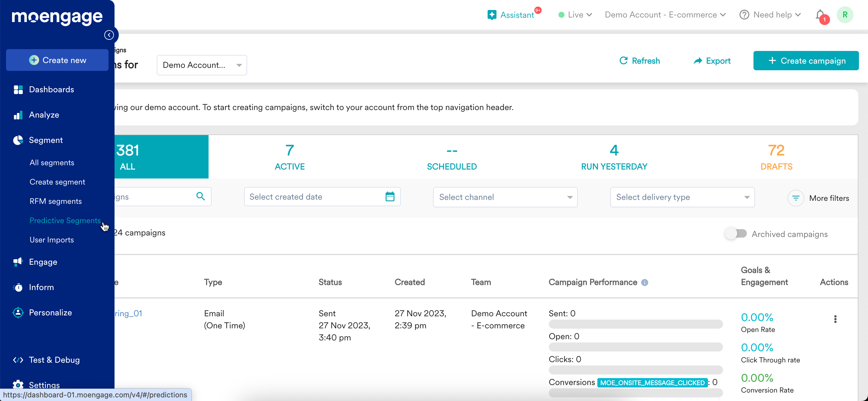
Task: Expand the Select channel dropdown
Action: coord(505,197)
